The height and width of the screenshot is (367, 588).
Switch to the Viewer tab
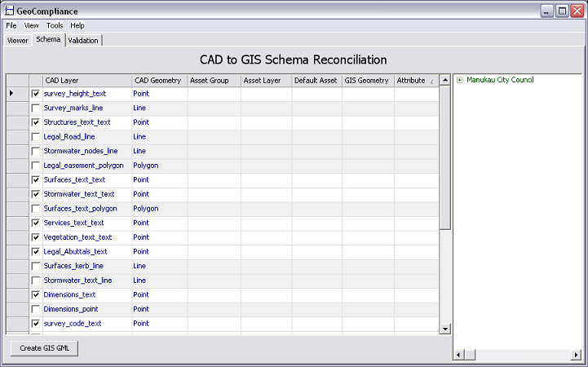click(x=18, y=41)
